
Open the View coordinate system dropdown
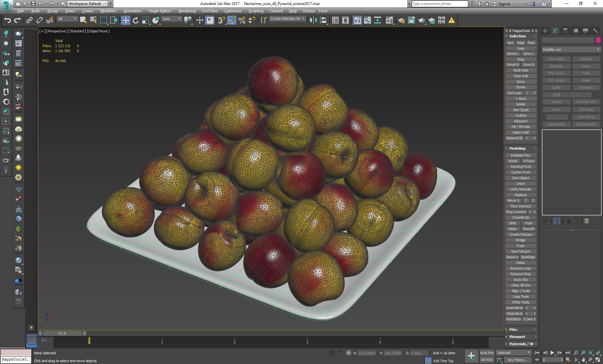point(171,19)
